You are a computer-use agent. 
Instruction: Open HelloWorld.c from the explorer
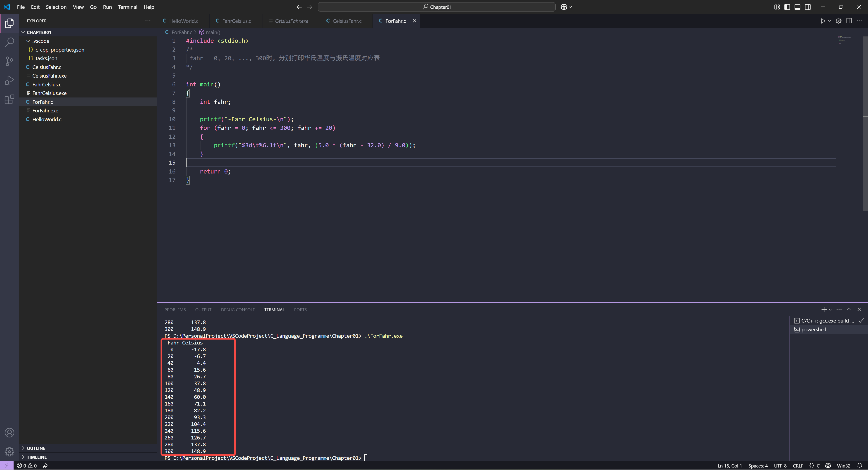tap(47, 119)
